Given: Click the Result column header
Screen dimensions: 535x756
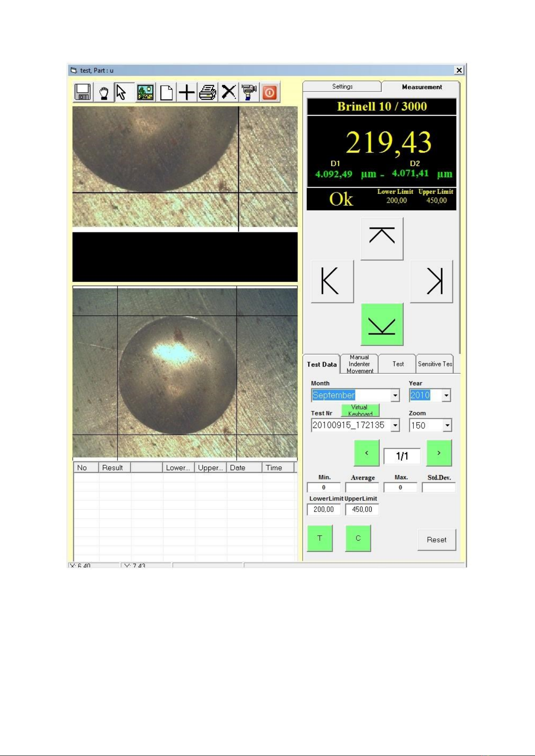Looking at the screenshot, I should pos(115,468).
